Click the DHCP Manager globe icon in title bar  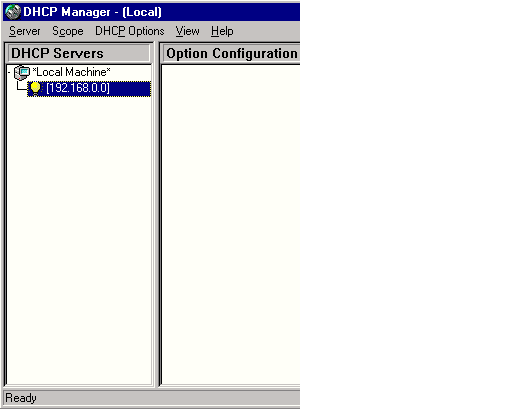(13, 12)
